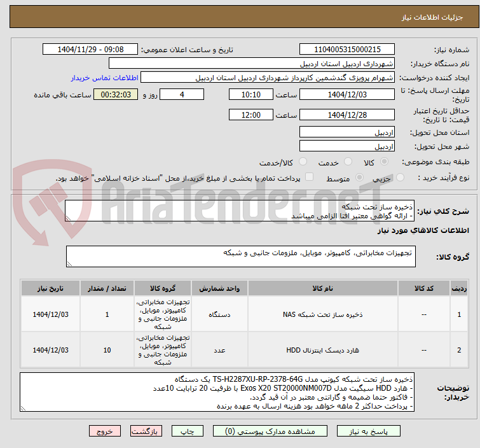Viewport: 480px width, 448px height.
Task: Open مشاهده مدارک پیوستی (0) button
Action: pos(270,431)
